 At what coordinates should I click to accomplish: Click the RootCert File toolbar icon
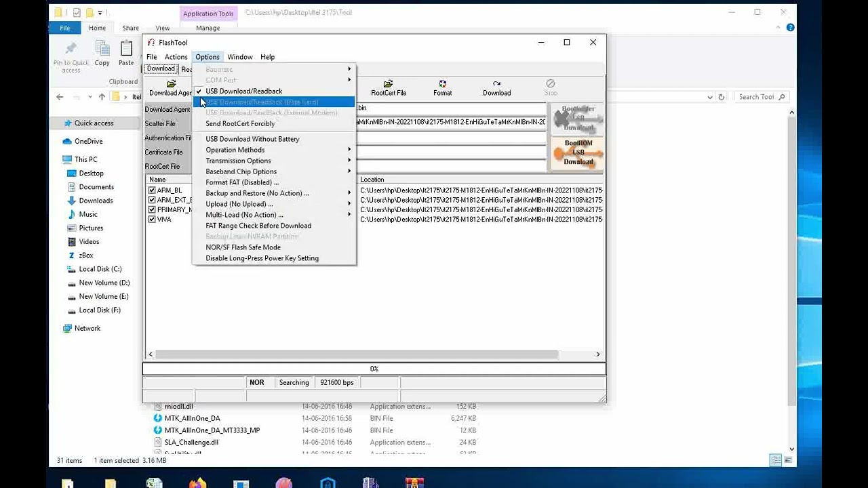click(x=388, y=88)
